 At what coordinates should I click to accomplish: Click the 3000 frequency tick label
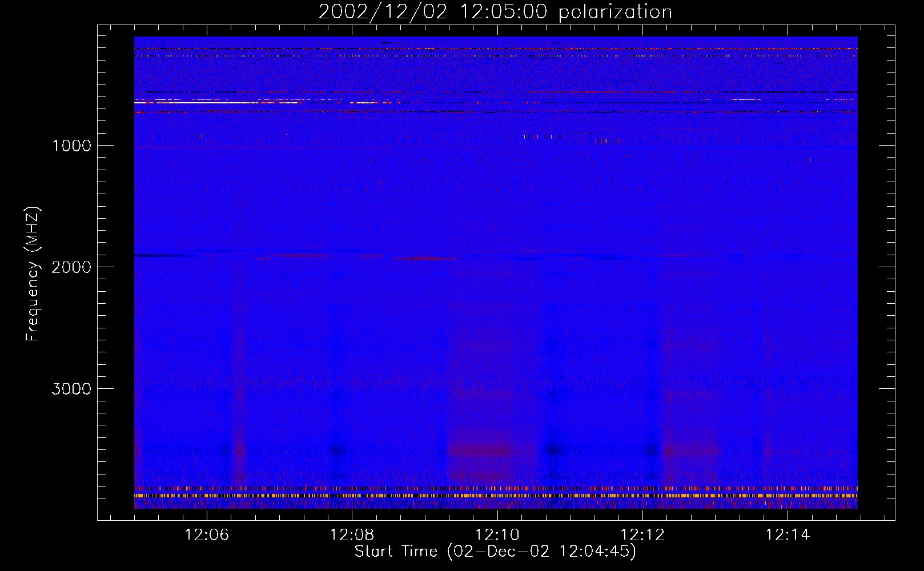(x=71, y=389)
